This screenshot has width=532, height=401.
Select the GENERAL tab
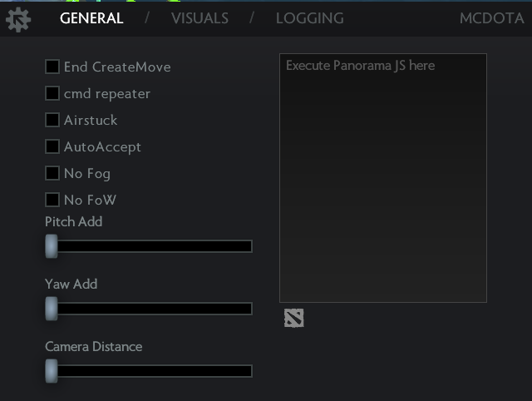click(91, 18)
